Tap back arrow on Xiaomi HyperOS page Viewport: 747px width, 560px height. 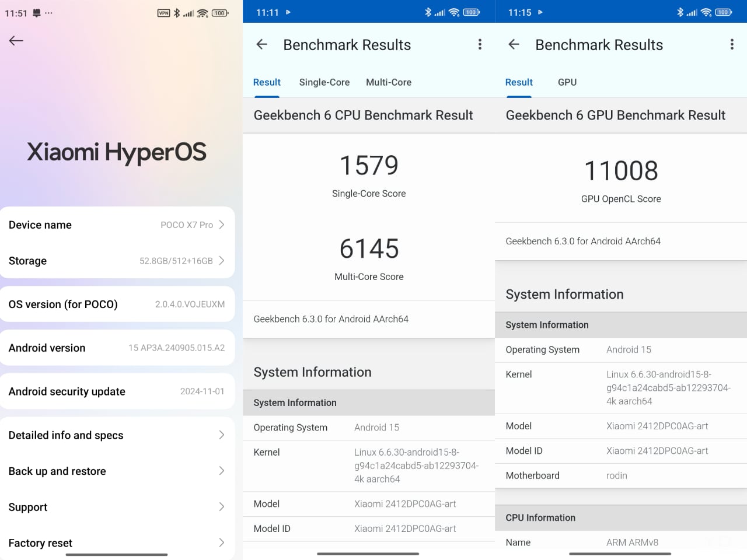(16, 40)
